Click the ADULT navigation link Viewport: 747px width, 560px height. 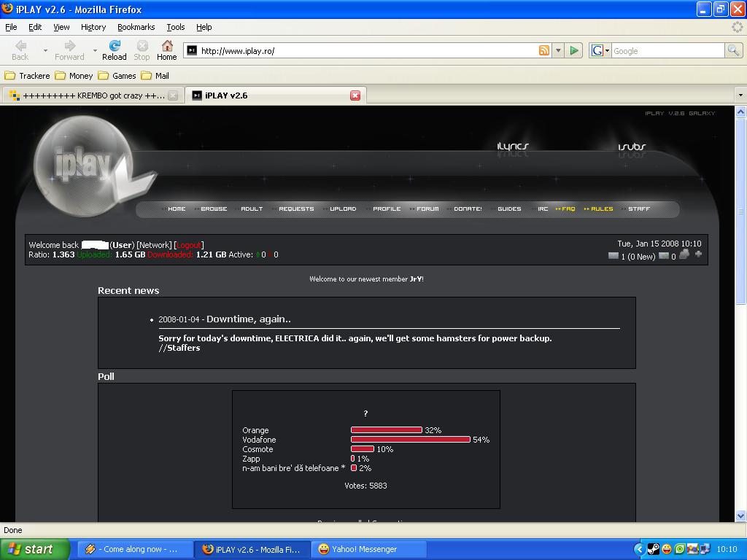click(252, 209)
